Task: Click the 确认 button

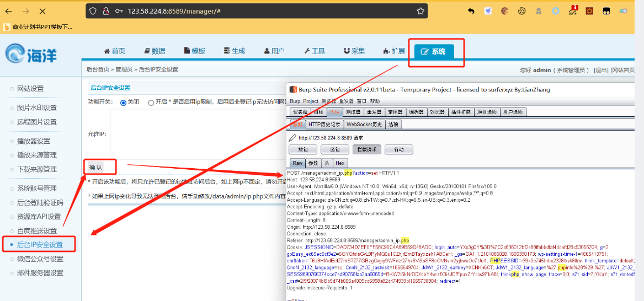Action: pyautogui.click(x=95, y=167)
